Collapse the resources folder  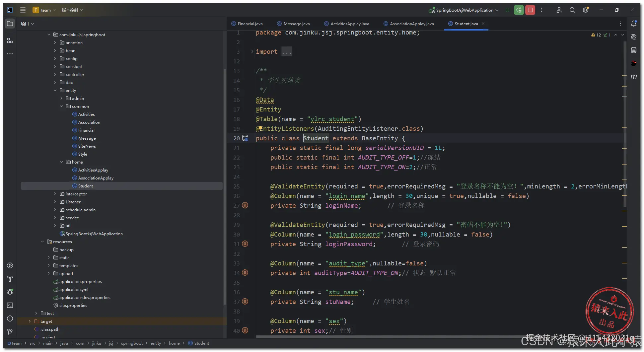[42, 242]
